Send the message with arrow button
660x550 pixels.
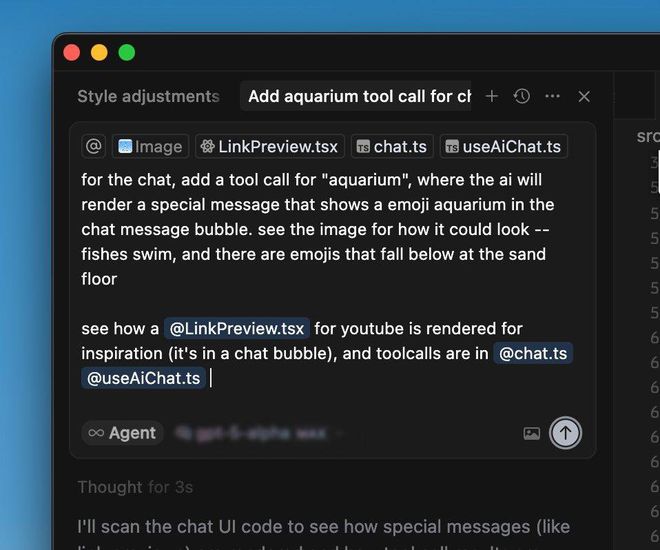click(566, 433)
